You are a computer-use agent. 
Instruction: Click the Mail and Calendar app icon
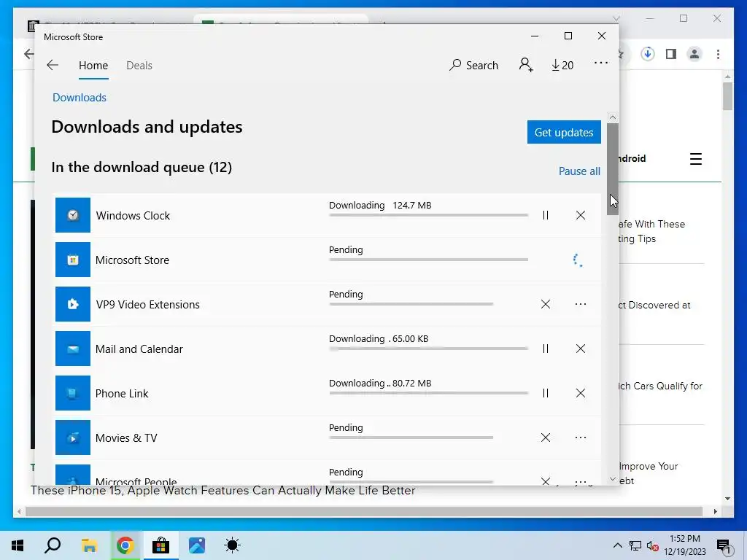(73, 349)
